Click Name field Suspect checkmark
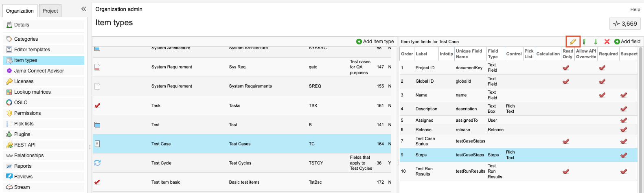Screen dimensions: 644x193 [x=624, y=95]
